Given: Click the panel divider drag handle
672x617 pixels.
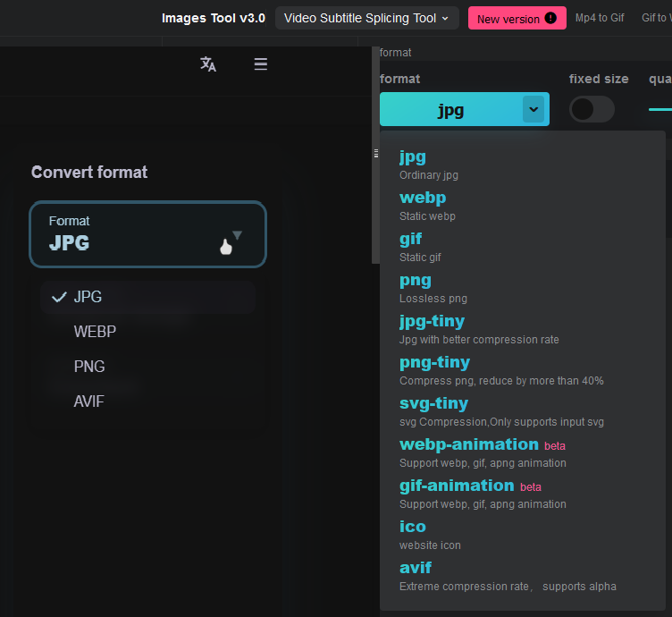Looking at the screenshot, I should click(376, 154).
